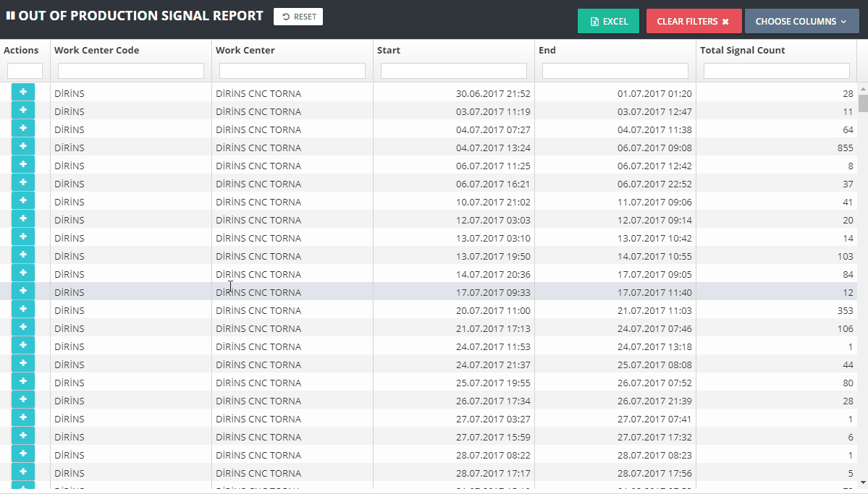Click plus icon for row 24.07.2017 21:37
Image resolution: width=868 pixels, height=494 pixels.
click(23, 363)
